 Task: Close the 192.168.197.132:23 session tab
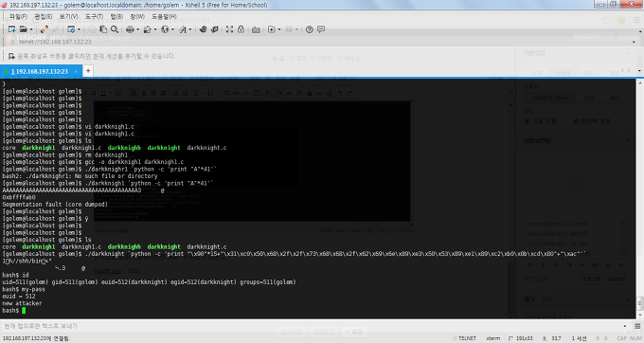point(77,71)
